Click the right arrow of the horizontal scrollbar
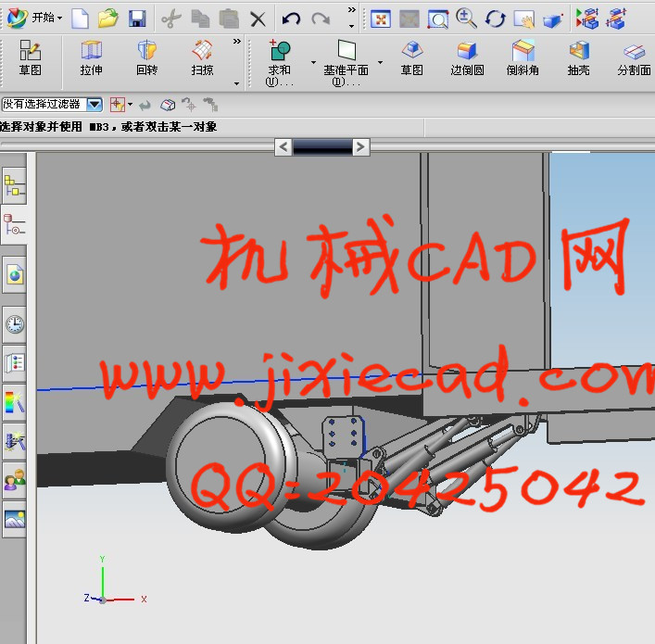The width and height of the screenshot is (655, 644). click(360, 146)
